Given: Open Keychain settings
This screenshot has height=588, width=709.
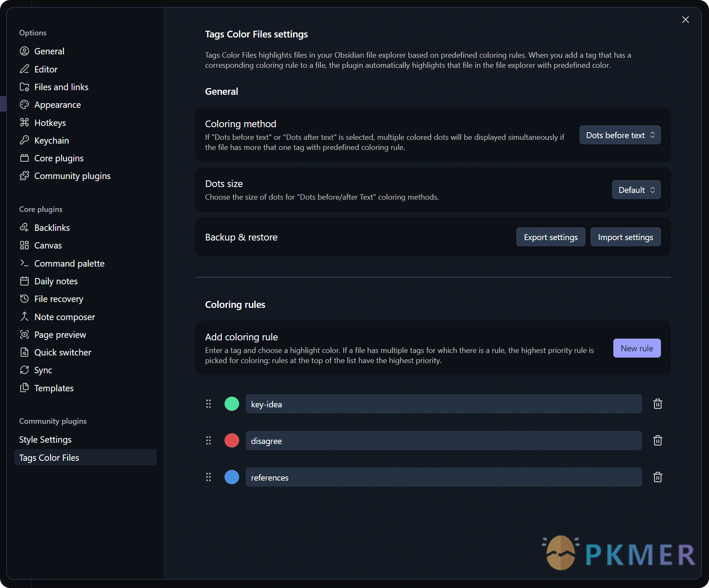Looking at the screenshot, I should tap(86, 140).
